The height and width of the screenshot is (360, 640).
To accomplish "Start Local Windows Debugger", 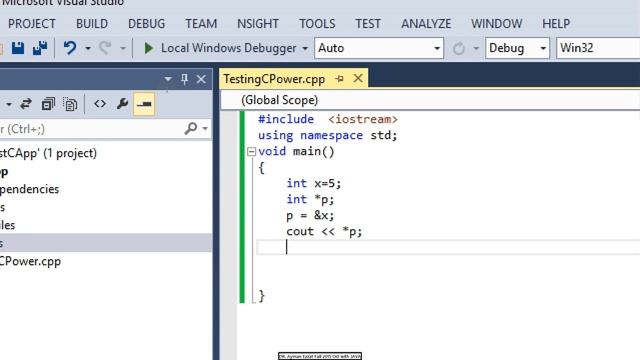I will pos(220,48).
